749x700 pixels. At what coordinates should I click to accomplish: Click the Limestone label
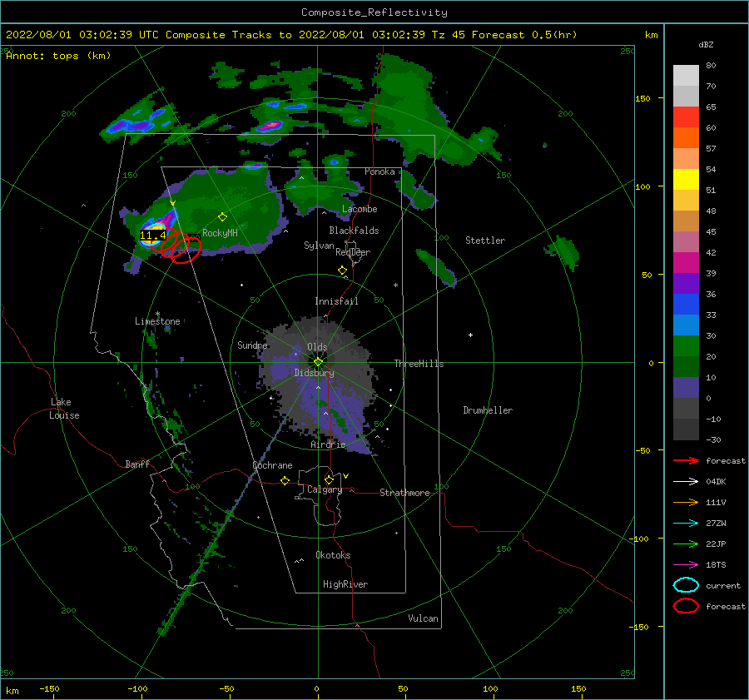(157, 321)
